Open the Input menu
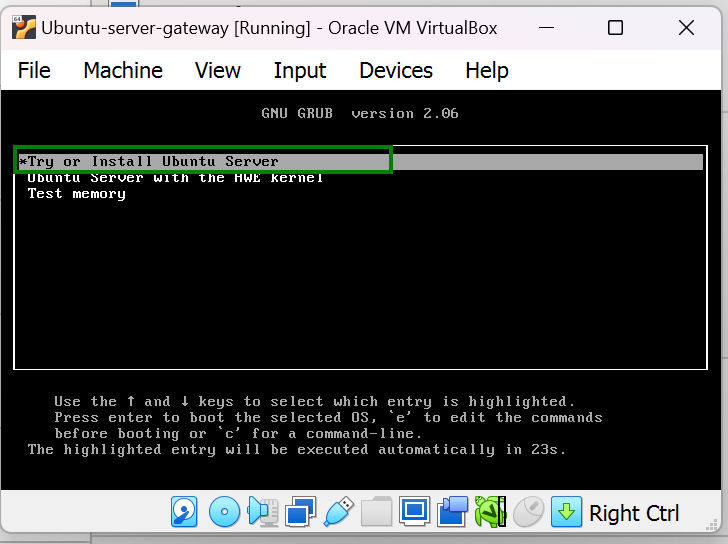Image resolution: width=728 pixels, height=544 pixels. (300, 71)
